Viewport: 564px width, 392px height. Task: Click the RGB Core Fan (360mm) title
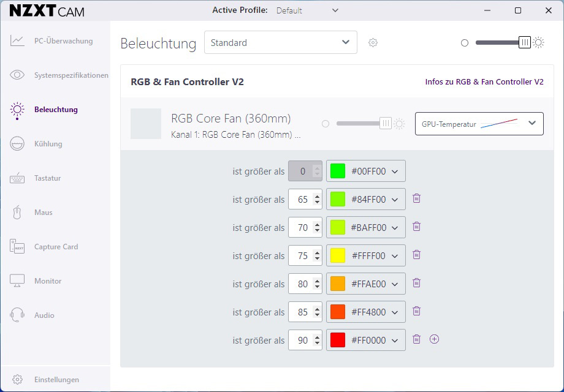(x=231, y=118)
